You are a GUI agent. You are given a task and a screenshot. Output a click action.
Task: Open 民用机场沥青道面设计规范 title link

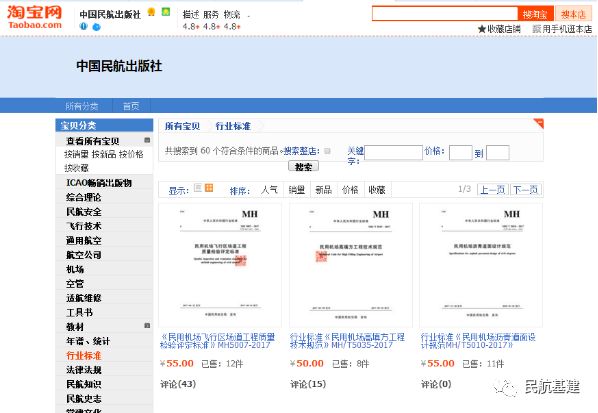click(478, 341)
